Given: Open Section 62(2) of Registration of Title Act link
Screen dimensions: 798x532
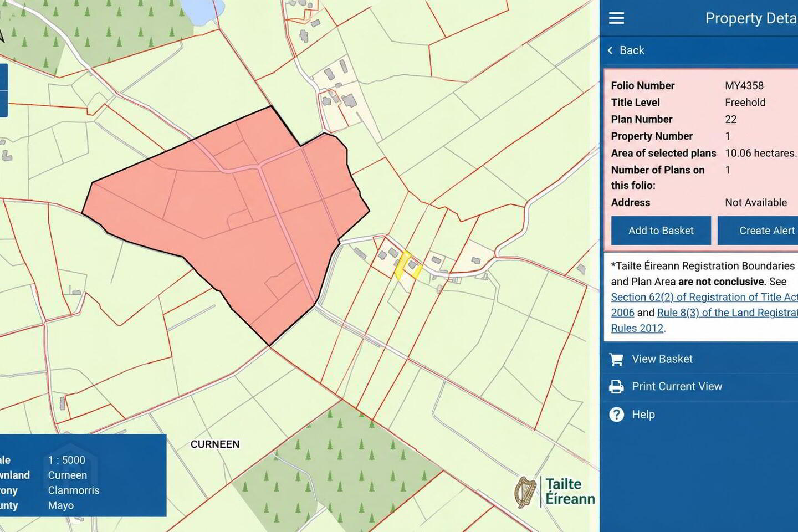Looking at the screenshot, I should point(704,305).
